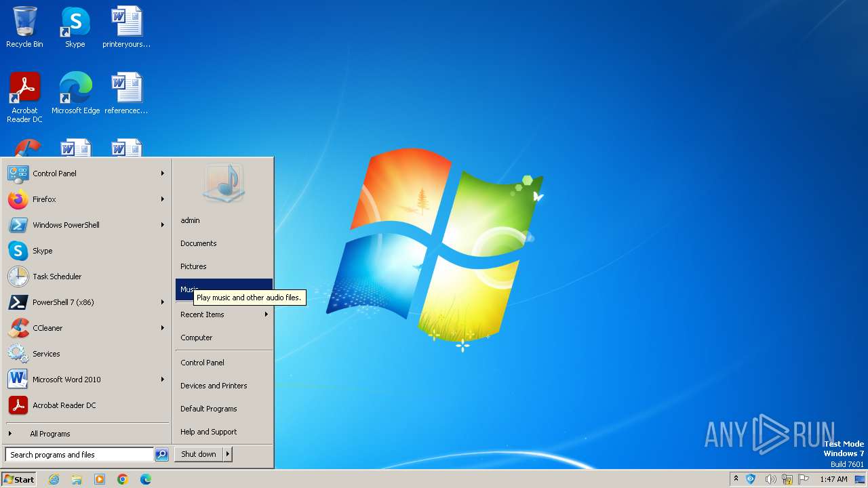This screenshot has width=868, height=488.
Task: Expand the Control Panel submenu arrow
Action: click(163, 174)
